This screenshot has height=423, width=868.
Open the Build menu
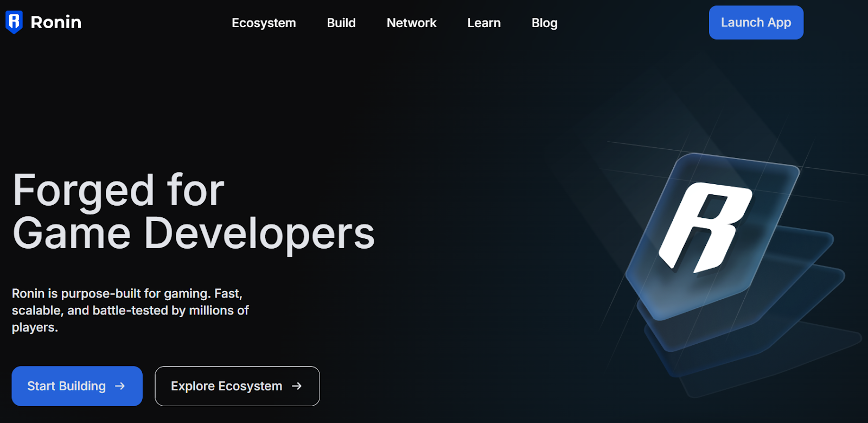tap(341, 23)
